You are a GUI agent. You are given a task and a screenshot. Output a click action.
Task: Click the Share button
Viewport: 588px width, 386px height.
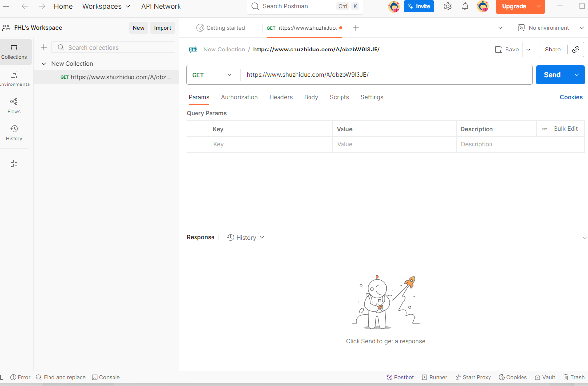pos(553,50)
